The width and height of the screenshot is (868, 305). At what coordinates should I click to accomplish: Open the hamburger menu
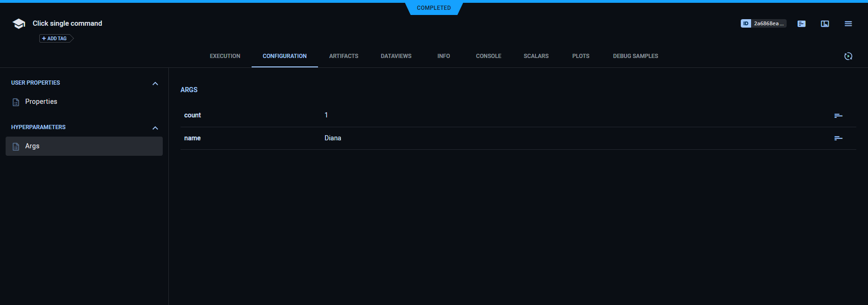point(848,24)
